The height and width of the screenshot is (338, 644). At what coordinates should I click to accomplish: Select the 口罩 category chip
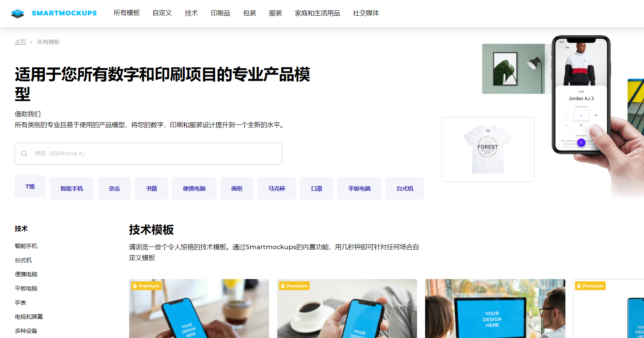tap(317, 188)
